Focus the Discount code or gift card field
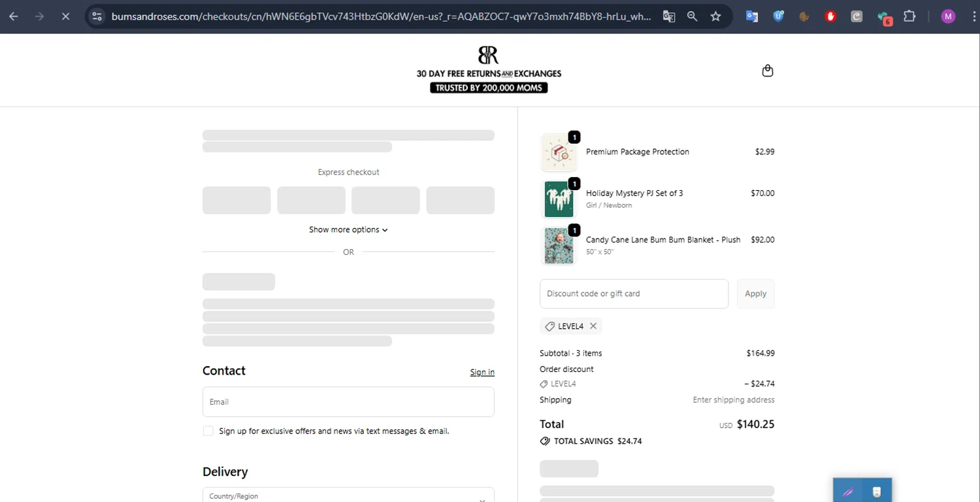Viewport: 980px width, 502px height. tap(634, 293)
